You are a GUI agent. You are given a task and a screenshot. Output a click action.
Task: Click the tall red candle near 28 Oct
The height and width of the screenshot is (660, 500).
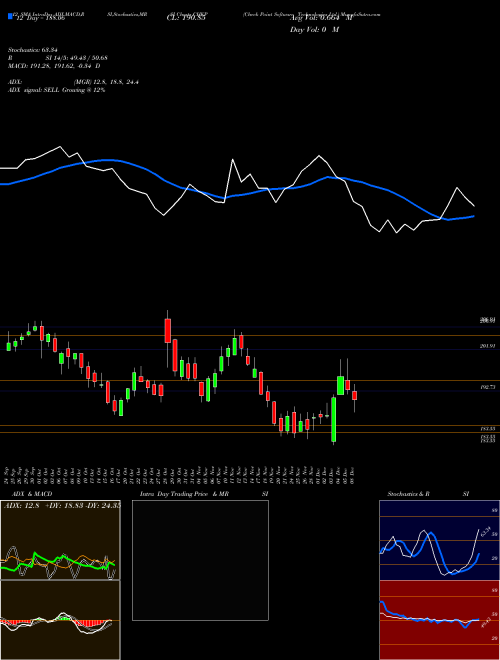pyautogui.click(x=168, y=330)
